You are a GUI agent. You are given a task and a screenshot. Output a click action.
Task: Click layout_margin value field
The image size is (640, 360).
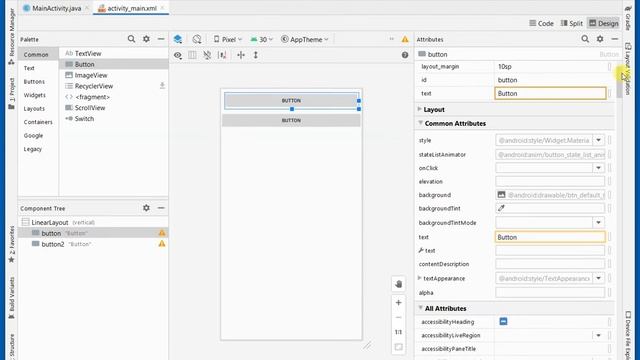[550, 66]
